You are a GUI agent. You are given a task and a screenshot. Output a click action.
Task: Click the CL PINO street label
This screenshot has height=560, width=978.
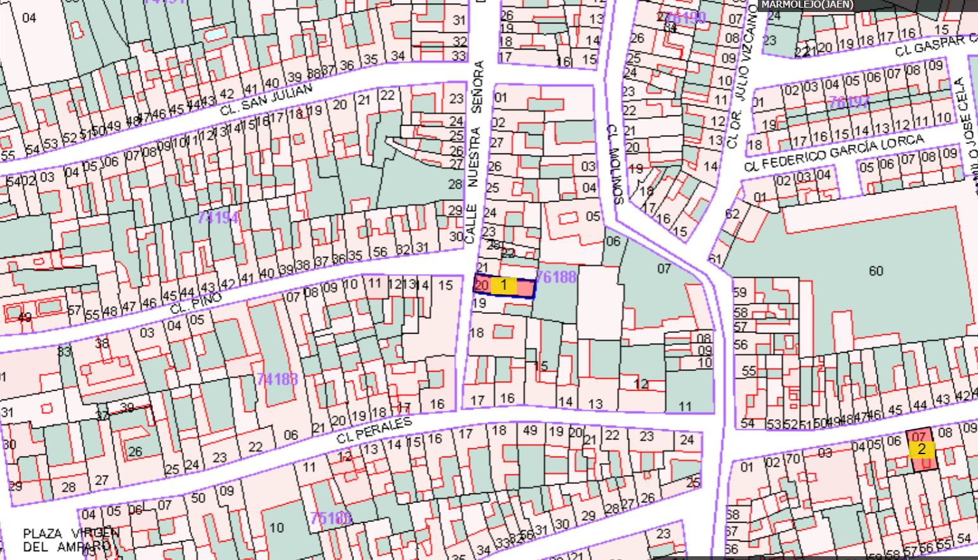(196, 304)
